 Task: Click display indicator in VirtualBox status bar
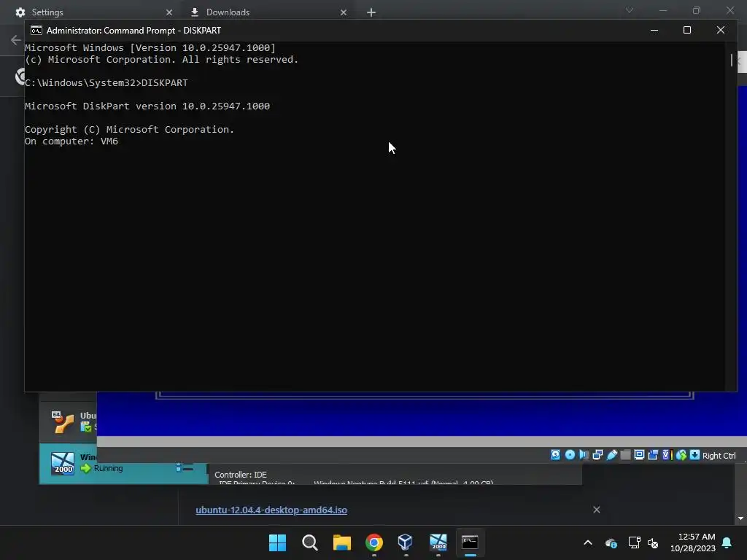(639, 455)
